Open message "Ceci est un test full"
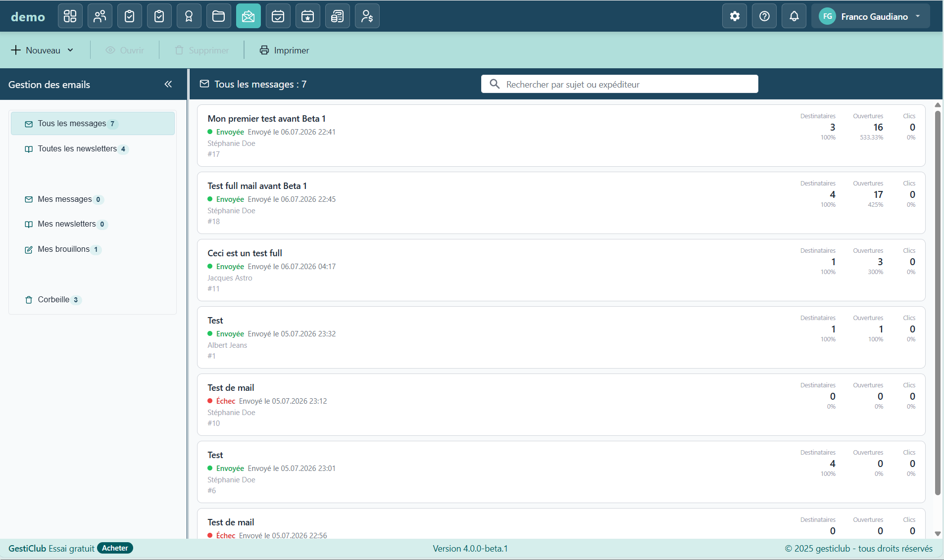Viewport: 944px width, 560px height. 561,270
